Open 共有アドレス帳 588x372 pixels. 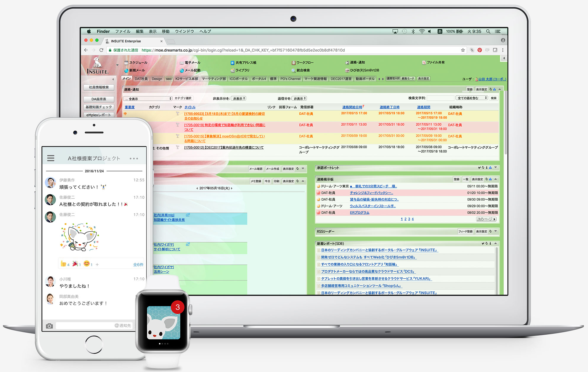(x=243, y=62)
